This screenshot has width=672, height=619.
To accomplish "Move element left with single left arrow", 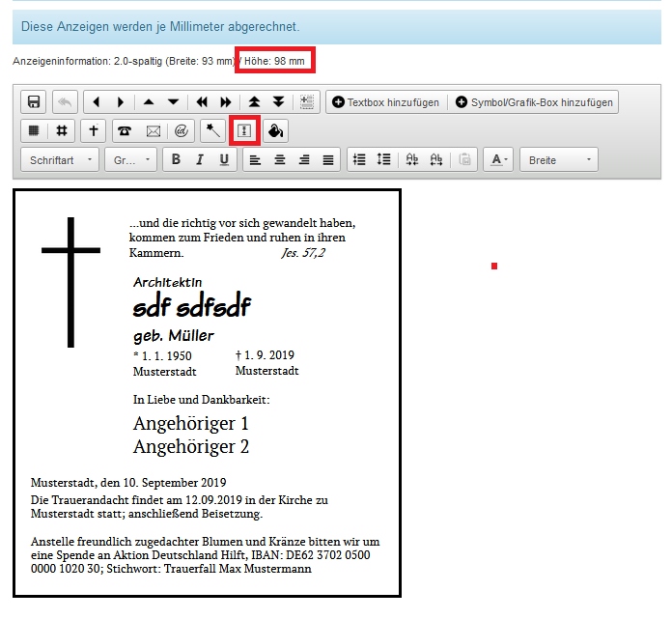I will pos(97,102).
